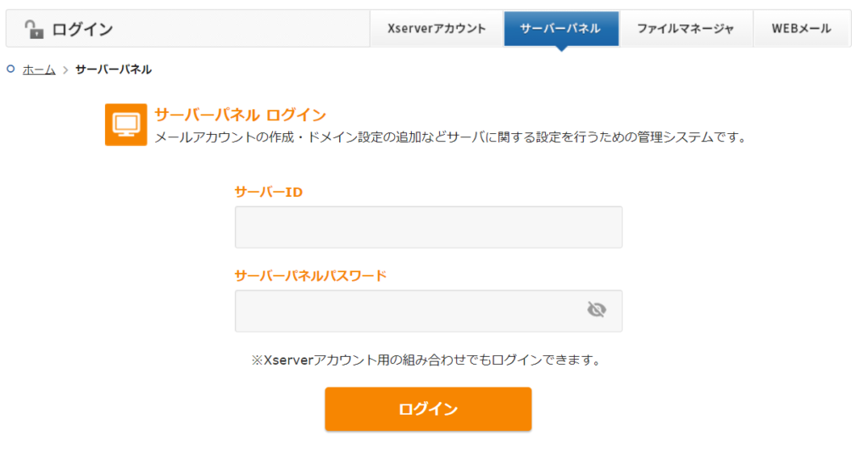Click the description text about メールアカウントの作成
868x452 pixels.
pos(451,137)
